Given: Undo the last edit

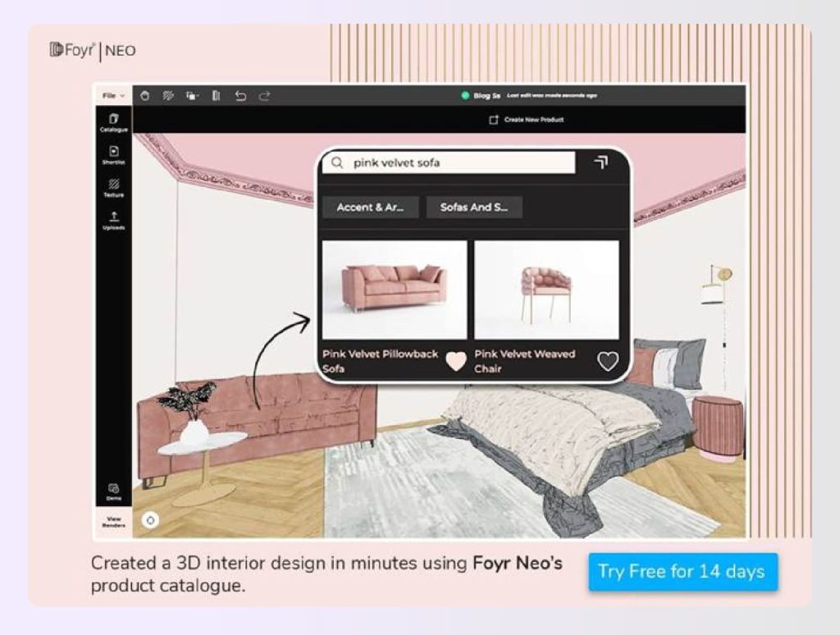Looking at the screenshot, I should pos(240,96).
